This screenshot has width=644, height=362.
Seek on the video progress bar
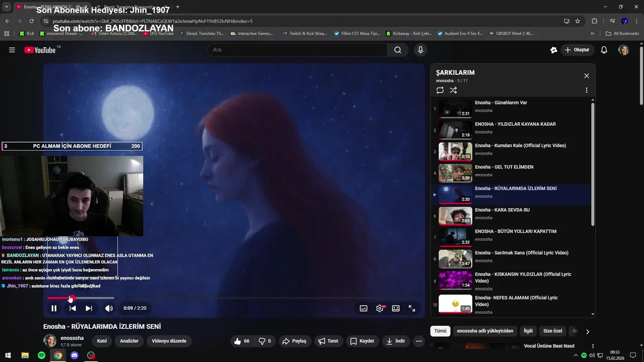click(234, 298)
